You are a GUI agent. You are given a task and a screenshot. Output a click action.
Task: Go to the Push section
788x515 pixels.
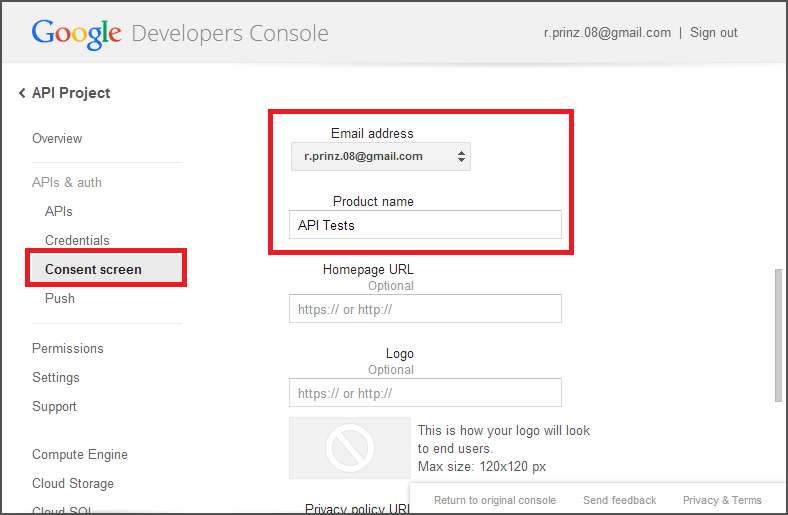pyautogui.click(x=60, y=298)
